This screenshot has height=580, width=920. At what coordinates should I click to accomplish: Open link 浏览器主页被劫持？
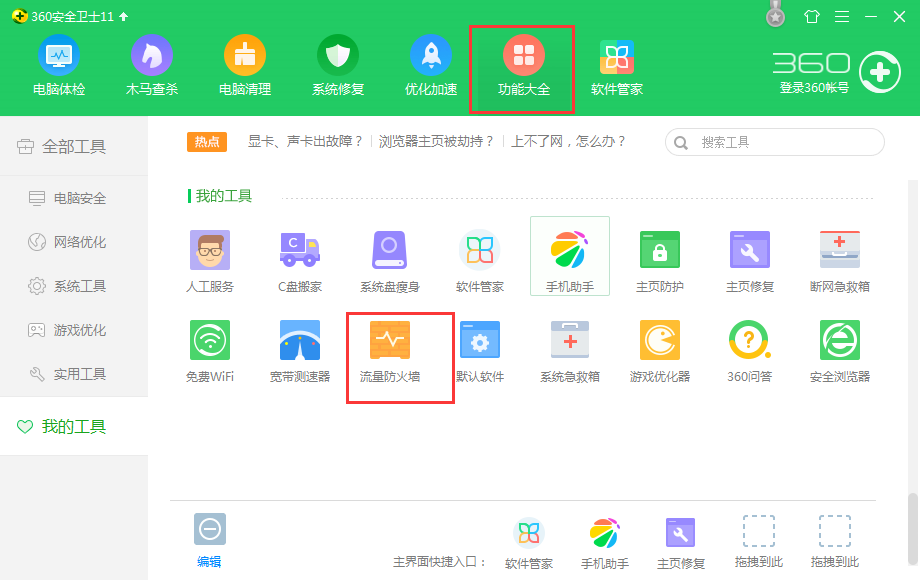point(436,141)
